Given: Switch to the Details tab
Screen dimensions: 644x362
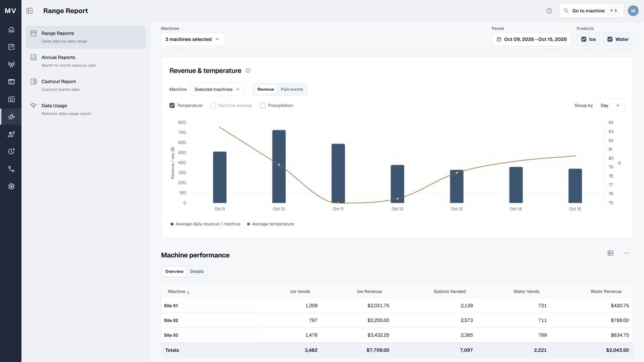Looking at the screenshot, I should coord(197,272).
